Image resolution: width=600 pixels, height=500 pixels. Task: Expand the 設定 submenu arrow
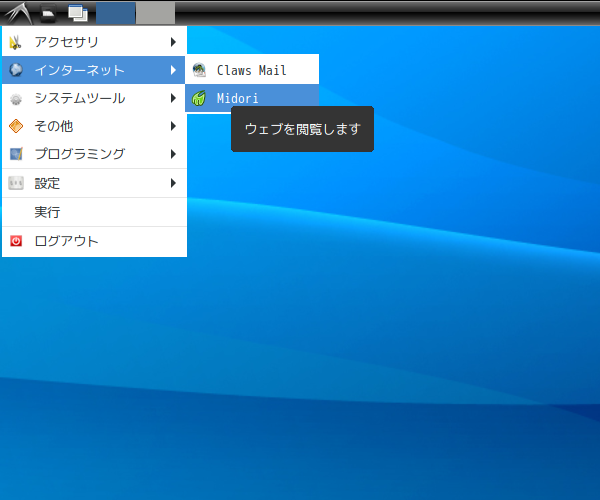click(x=173, y=183)
